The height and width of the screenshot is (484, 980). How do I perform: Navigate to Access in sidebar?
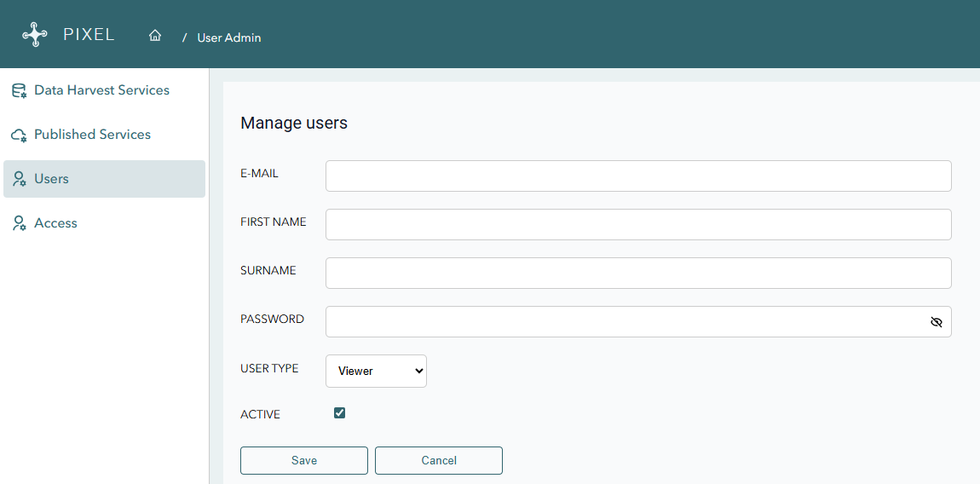pyautogui.click(x=55, y=223)
